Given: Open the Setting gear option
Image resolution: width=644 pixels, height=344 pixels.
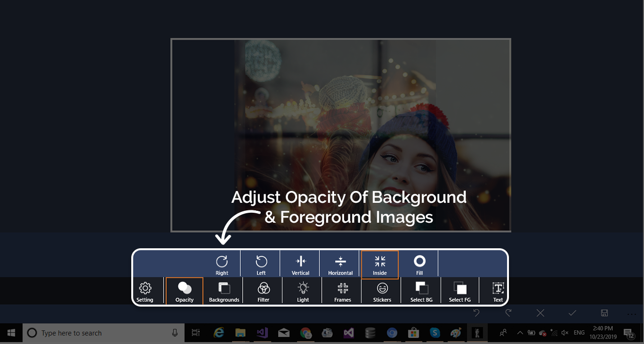Looking at the screenshot, I should pos(145,291).
